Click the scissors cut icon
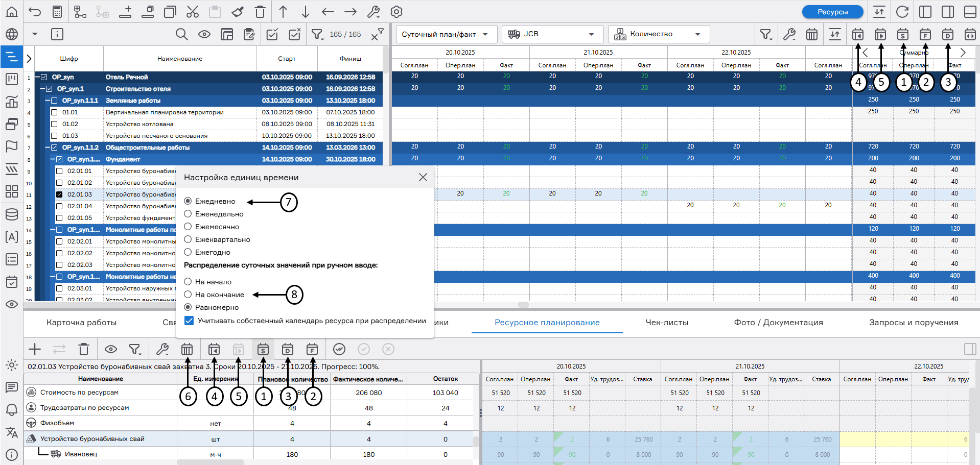Image resolution: width=980 pixels, height=465 pixels. (x=193, y=12)
